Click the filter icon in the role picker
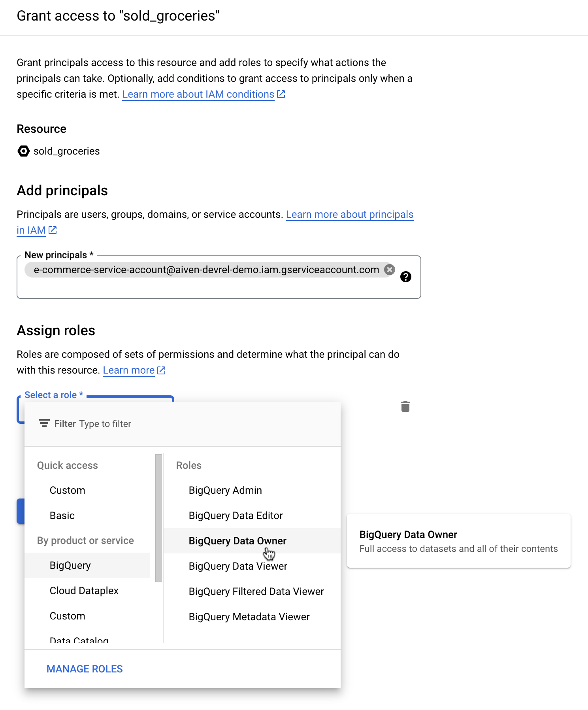This screenshot has height=710, width=588. [x=43, y=423]
